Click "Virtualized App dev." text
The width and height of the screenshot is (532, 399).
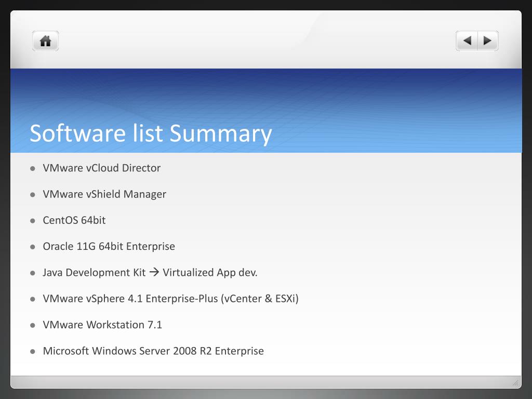click(x=210, y=272)
